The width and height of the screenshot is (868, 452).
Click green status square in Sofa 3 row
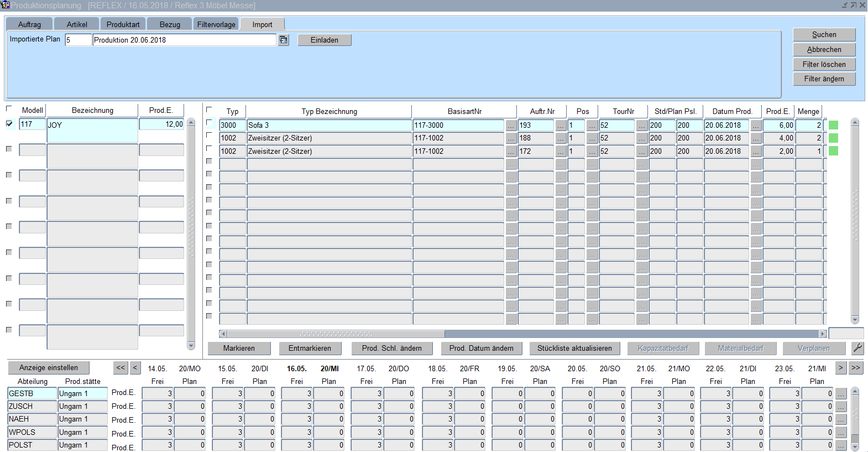pyautogui.click(x=833, y=125)
